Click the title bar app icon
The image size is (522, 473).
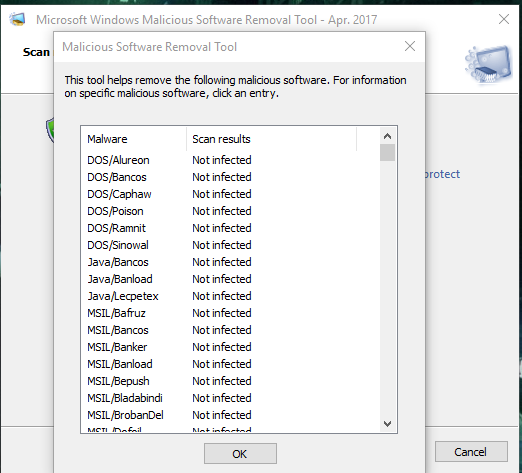pyautogui.click(x=17, y=19)
